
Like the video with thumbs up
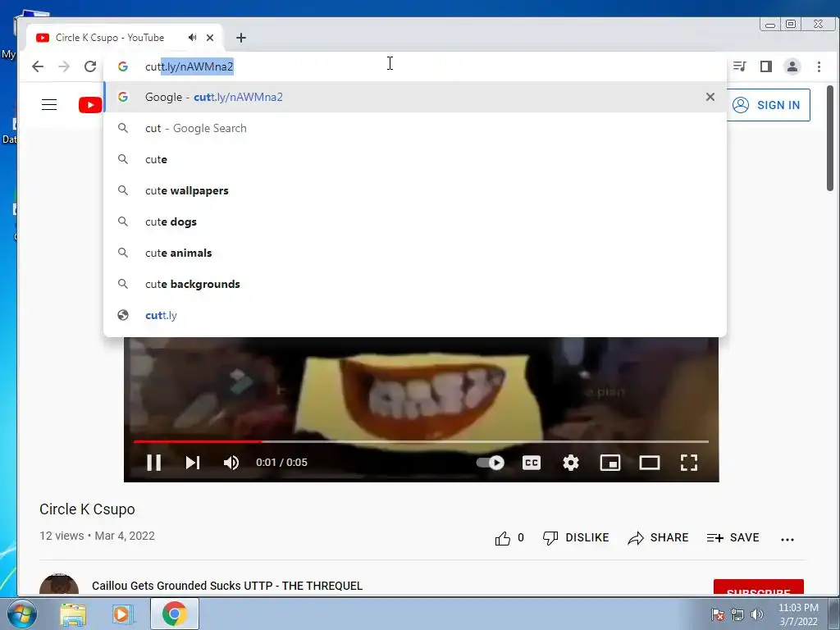(x=503, y=538)
